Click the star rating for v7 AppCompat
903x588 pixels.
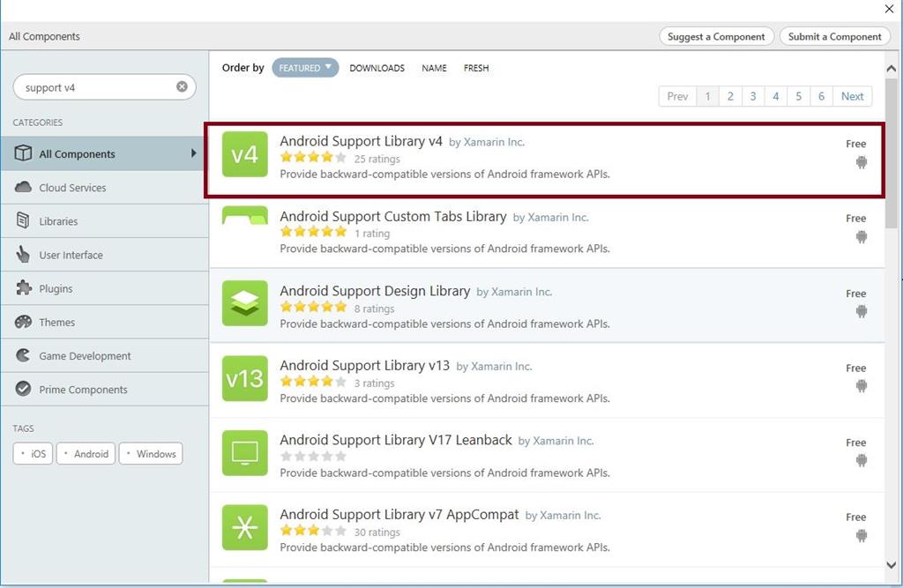coord(313,531)
